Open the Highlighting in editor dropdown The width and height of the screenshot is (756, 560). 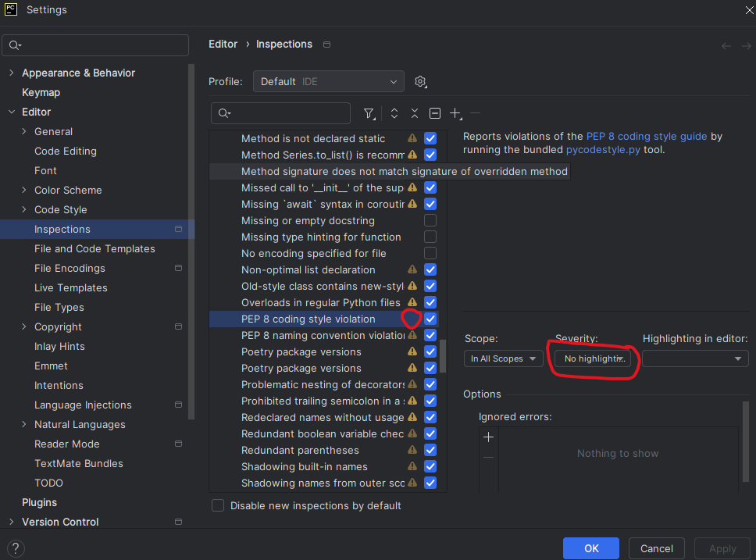coord(695,358)
